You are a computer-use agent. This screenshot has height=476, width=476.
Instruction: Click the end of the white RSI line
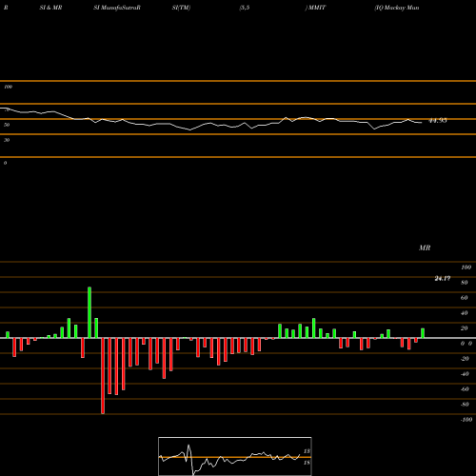coord(422,123)
